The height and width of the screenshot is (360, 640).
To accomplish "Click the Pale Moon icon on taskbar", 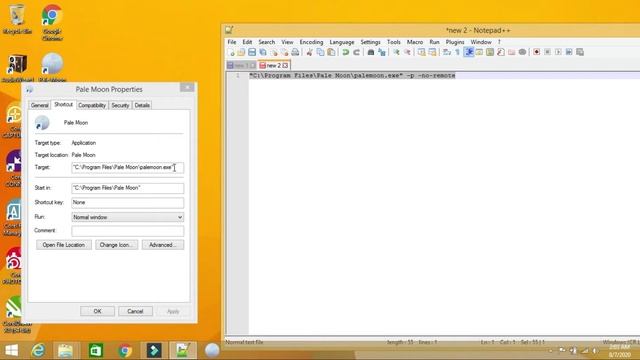I will (212, 350).
